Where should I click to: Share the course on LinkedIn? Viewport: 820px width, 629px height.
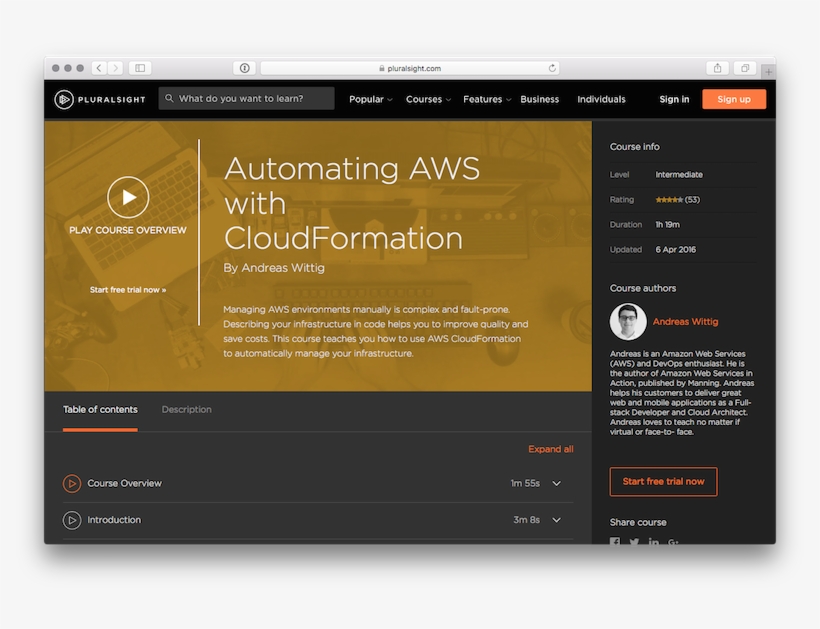click(653, 543)
